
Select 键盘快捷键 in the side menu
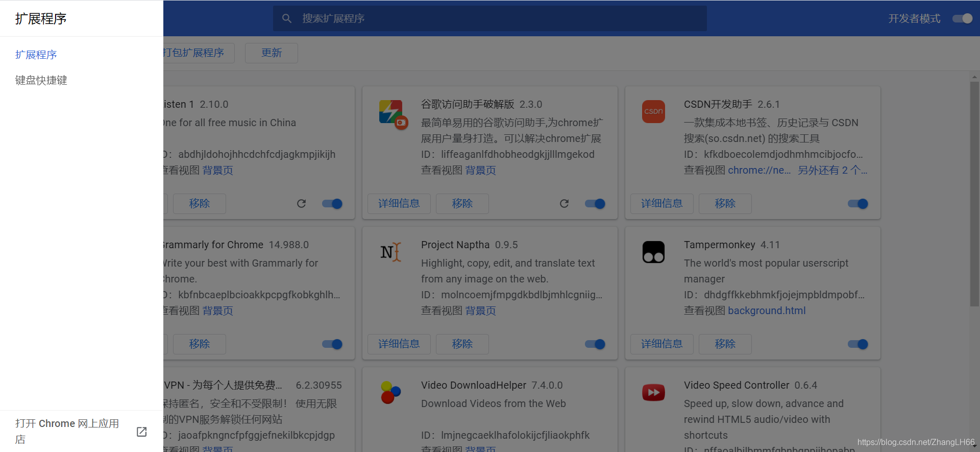coord(41,80)
